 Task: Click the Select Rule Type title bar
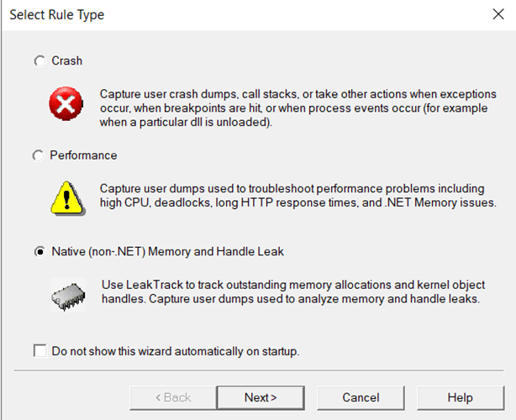(210, 15)
